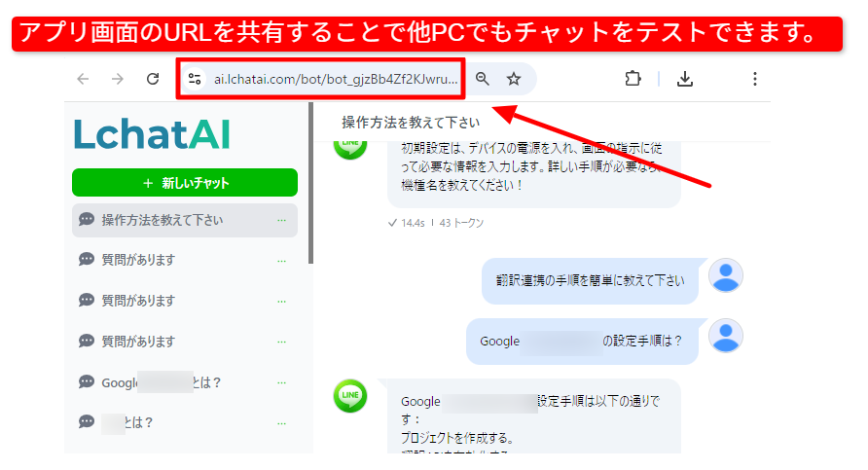Select the 操作方法を教えて下さい chat in sidebar

click(163, 220)
